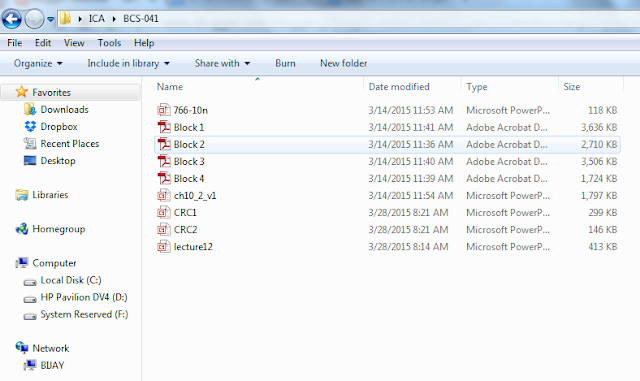640x381 pixels.
Task: Open the Edit menu
Action: click(x=43, y=43)
